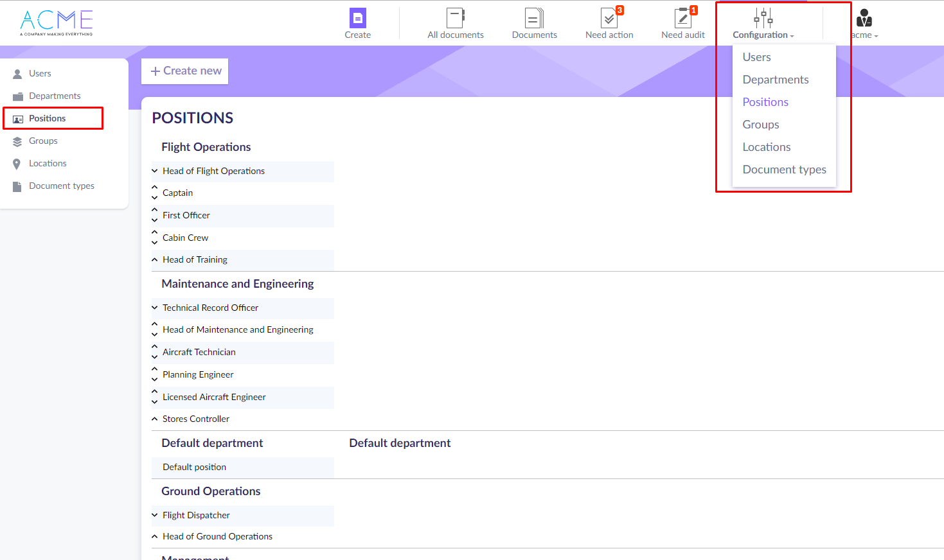The image size is (944, 560).
Task: Select Groups in Configuration dropdown
Action: pos(760,125)
